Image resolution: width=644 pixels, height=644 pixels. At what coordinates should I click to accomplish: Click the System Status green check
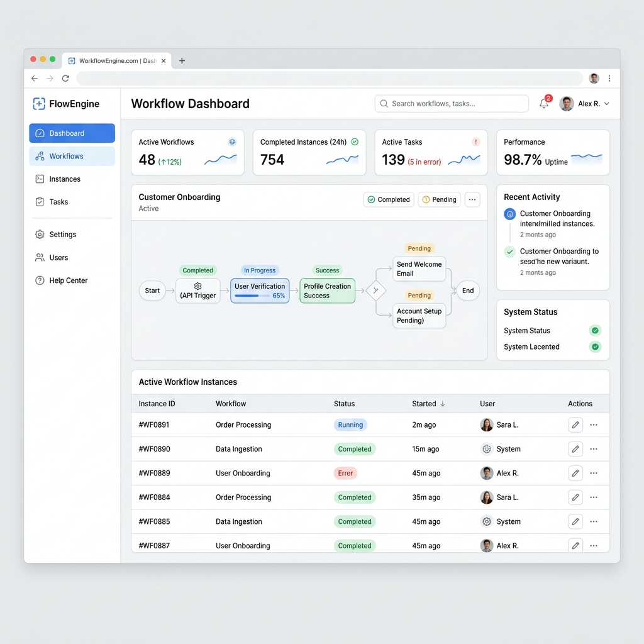(x=595, y=330)
